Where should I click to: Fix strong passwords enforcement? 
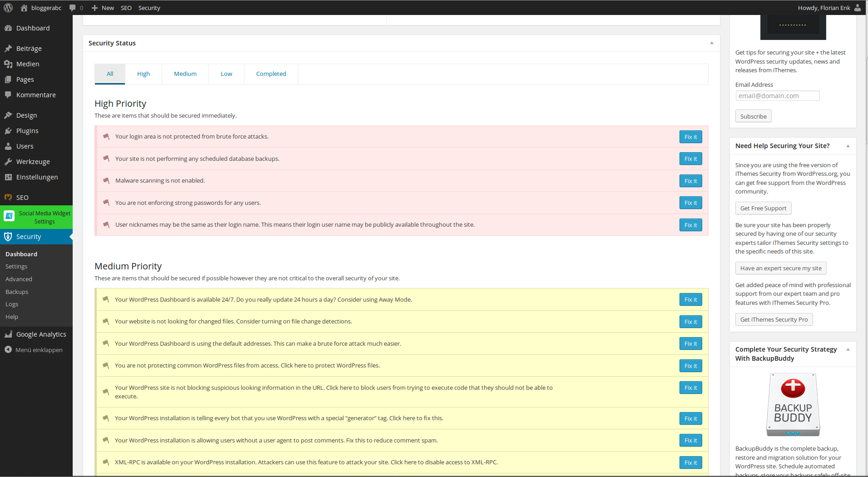pos(690,203)
